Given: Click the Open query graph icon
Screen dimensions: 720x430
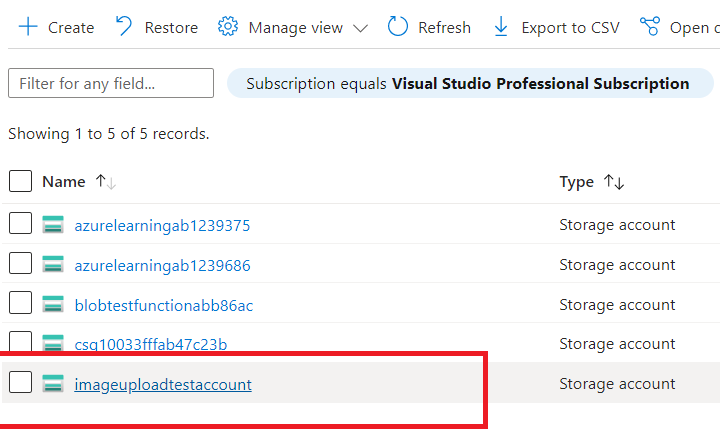Looking at the screenshot, I should pyautogui.click(x=650, y=26).
